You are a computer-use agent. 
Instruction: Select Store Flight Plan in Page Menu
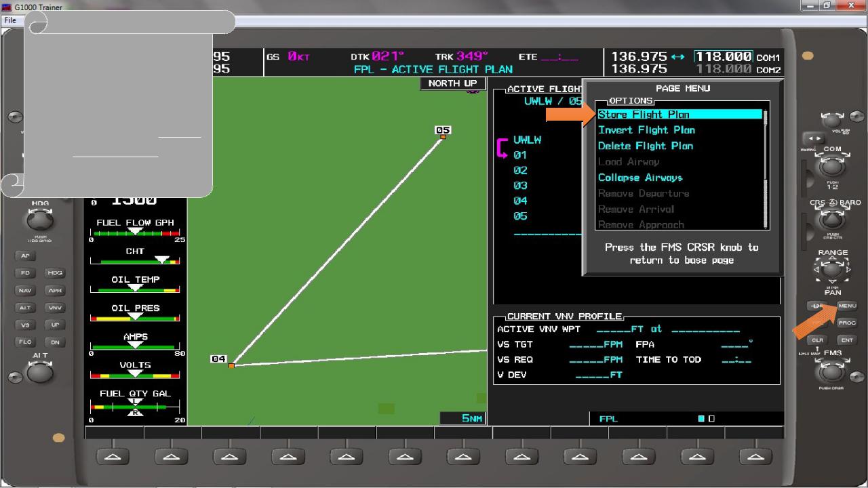pos(679,115)
